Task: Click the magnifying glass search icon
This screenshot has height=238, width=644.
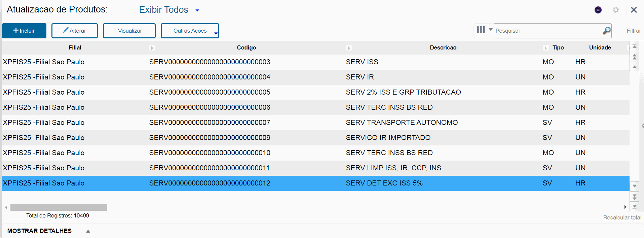Action: [606, 31]
